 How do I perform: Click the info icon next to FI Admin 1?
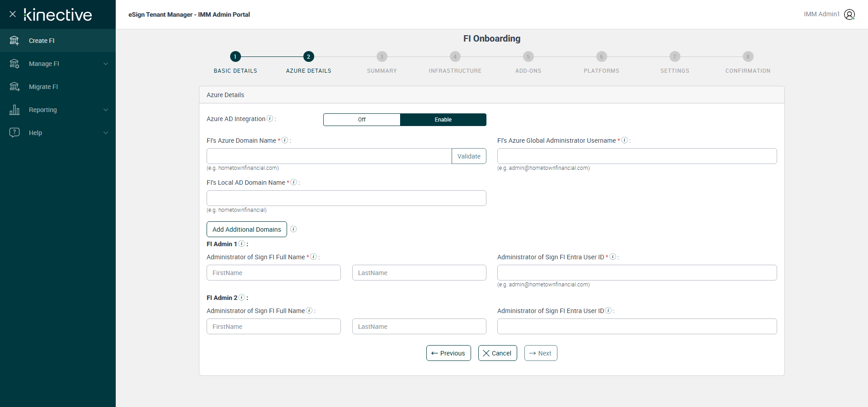coord(242,243)
